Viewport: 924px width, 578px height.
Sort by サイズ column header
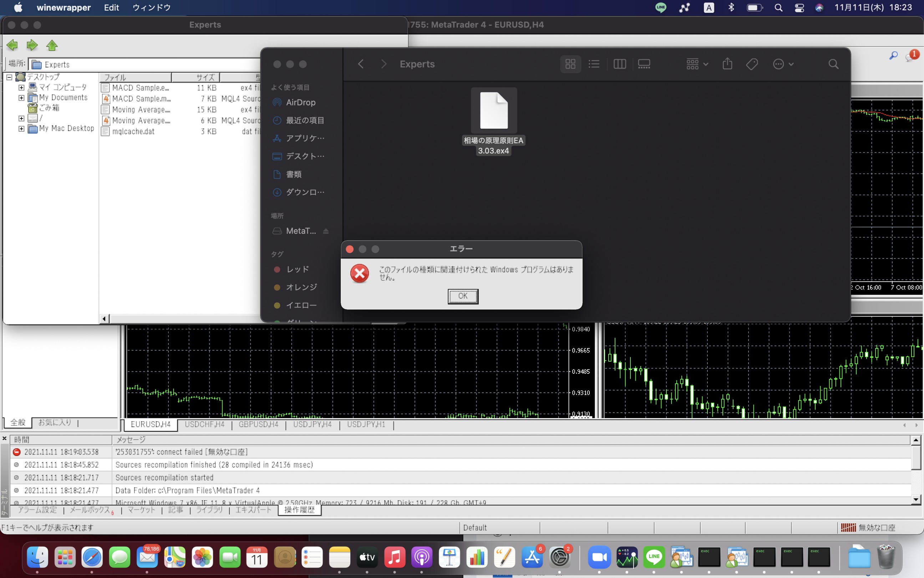196,77
